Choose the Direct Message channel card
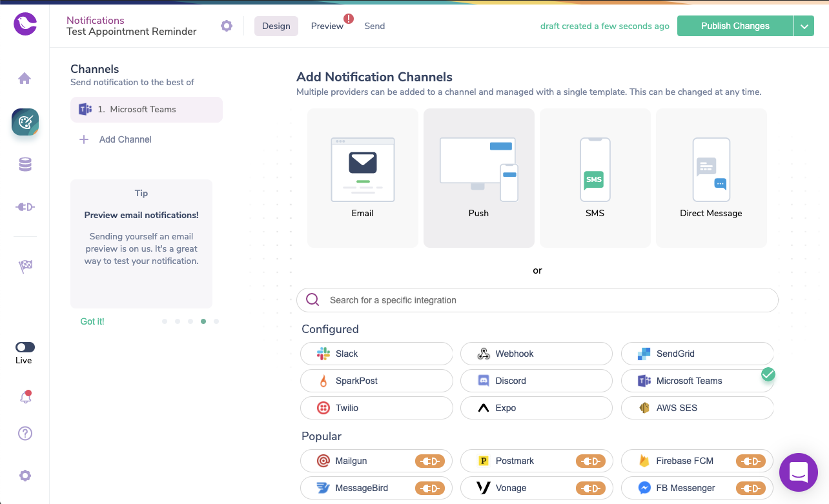Viewport: 829px width, 504px height. [x=711, y=178]
